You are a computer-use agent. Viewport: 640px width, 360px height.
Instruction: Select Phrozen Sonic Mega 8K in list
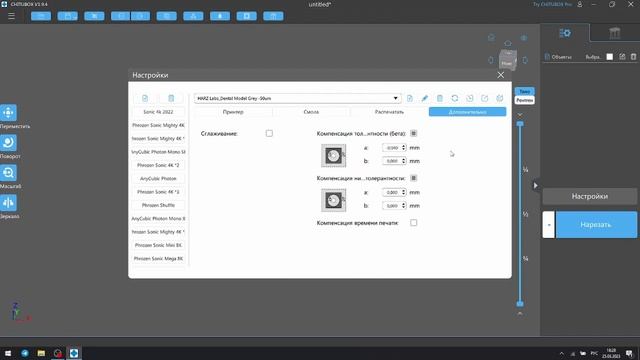(158, 259)
